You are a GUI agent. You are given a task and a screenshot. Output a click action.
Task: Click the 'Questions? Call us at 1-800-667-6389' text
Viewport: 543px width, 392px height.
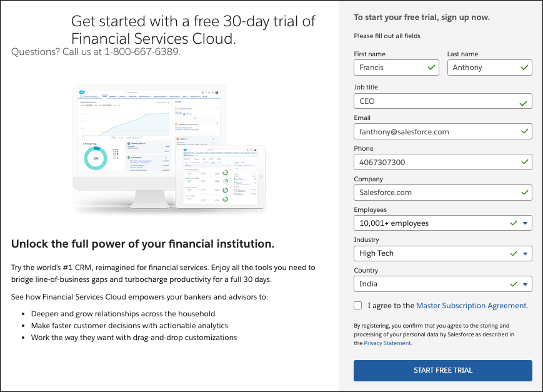click(96, 52)
